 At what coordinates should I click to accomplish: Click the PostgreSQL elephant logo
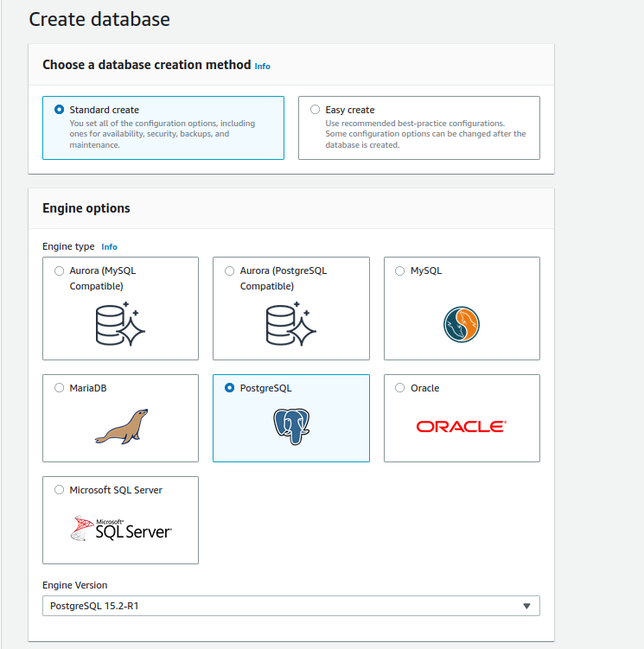point(291,427)
